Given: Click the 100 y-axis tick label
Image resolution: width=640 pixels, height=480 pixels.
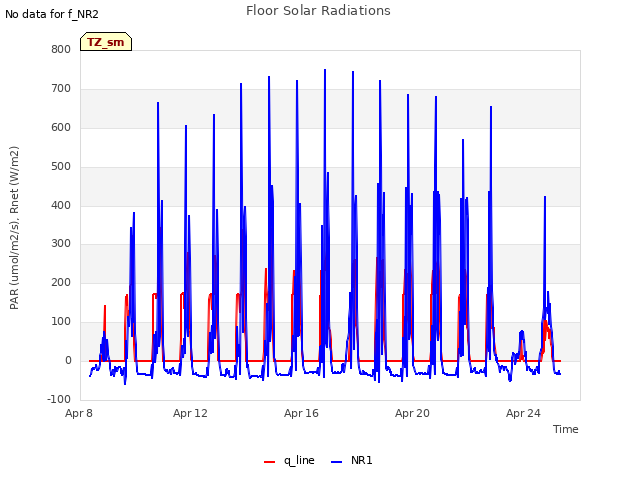Looking at the screenshot, I should [x=61, y=322].
